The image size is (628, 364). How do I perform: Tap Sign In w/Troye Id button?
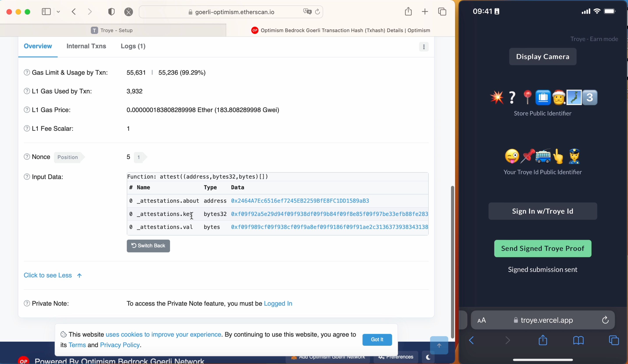[542, 211]
